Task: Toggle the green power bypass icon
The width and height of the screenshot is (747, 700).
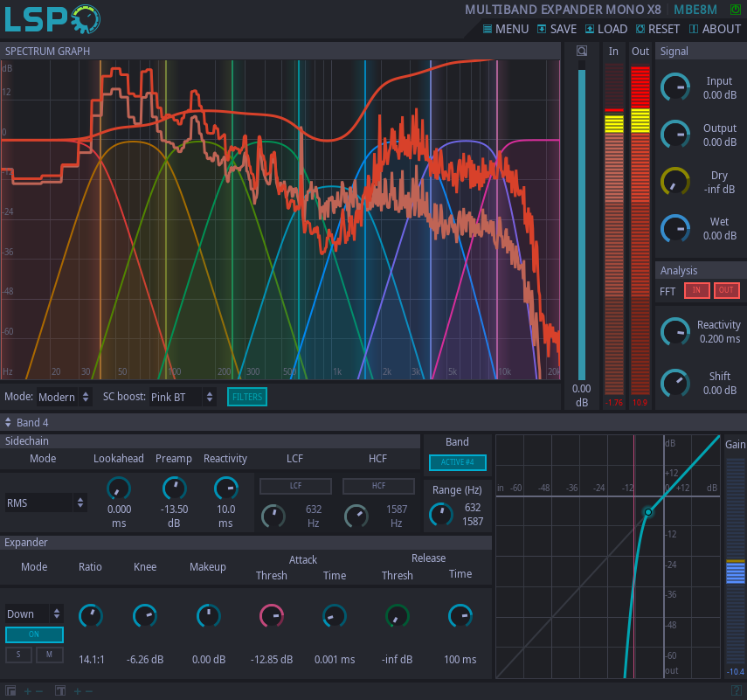Action: pyautogui.click(x=736, y=10)
